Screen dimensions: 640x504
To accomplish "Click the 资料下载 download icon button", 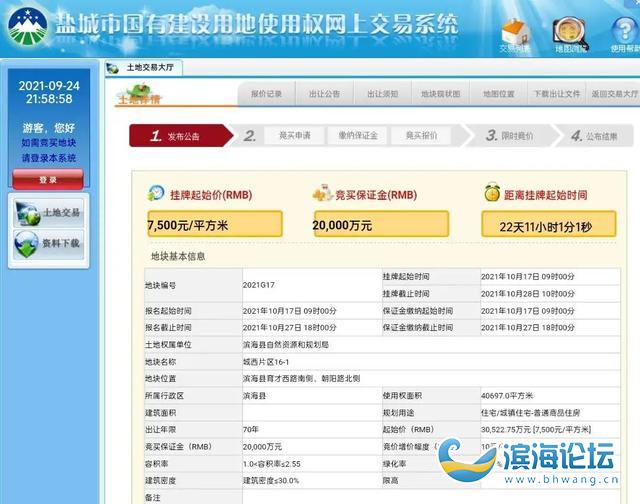I will point(49,244).
